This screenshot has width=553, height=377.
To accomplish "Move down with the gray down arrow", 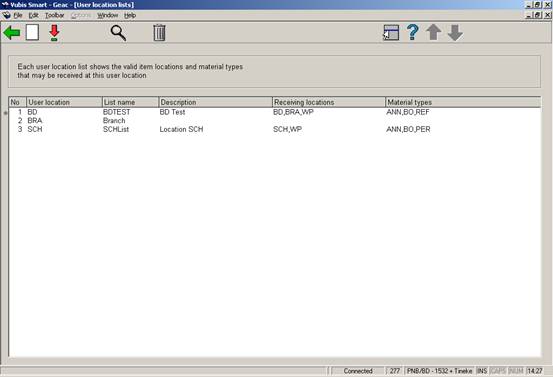I will pos(455,33).
